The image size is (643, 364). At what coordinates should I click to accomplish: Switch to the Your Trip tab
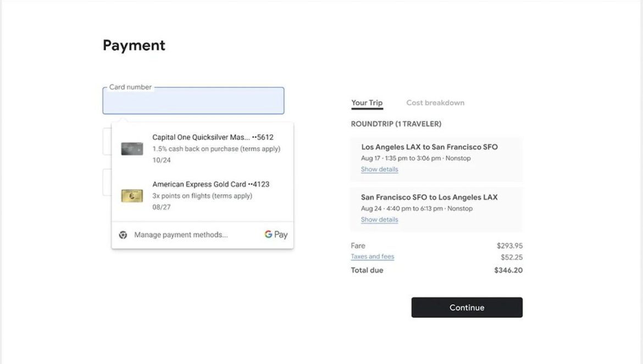[x=367, y=103]
